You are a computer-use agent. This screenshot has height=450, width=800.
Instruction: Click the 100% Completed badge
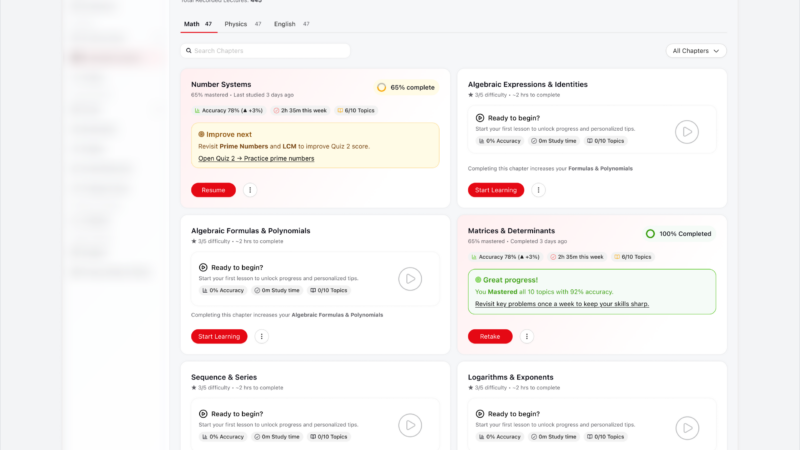(x=679, y=234)
